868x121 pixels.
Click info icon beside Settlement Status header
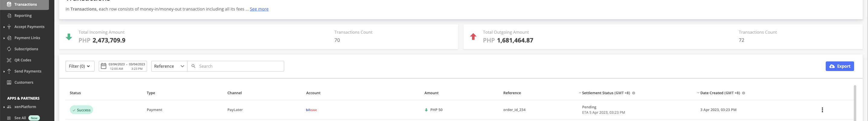(633, 93)
